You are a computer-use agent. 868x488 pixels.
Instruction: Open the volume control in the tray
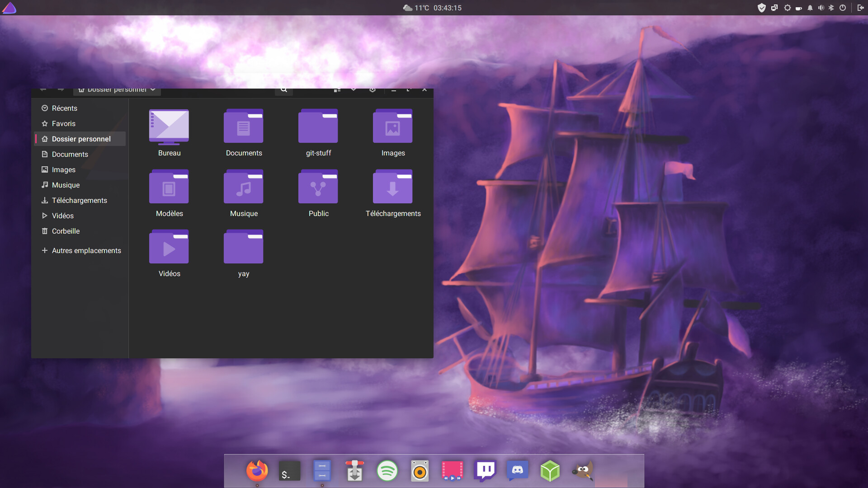(x=821, y=8)
